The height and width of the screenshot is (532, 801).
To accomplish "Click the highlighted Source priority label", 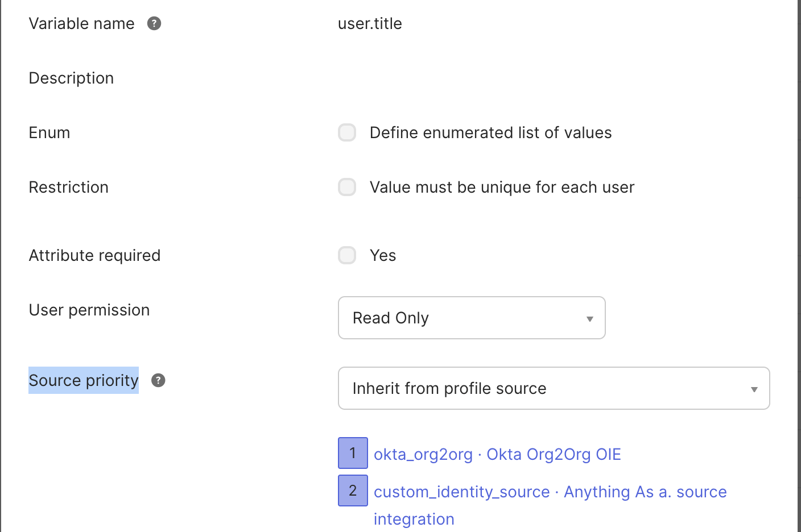I will (84, 380).
